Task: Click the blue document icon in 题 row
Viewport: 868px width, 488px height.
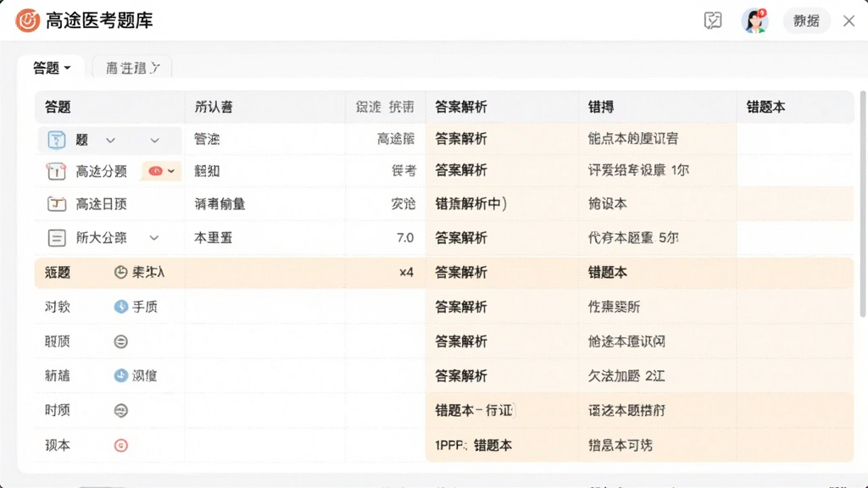Action: [x=57, y=140]
